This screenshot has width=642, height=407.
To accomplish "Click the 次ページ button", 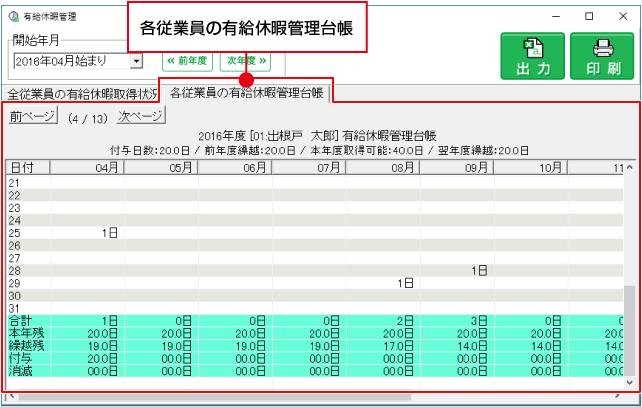I will 141,116.
